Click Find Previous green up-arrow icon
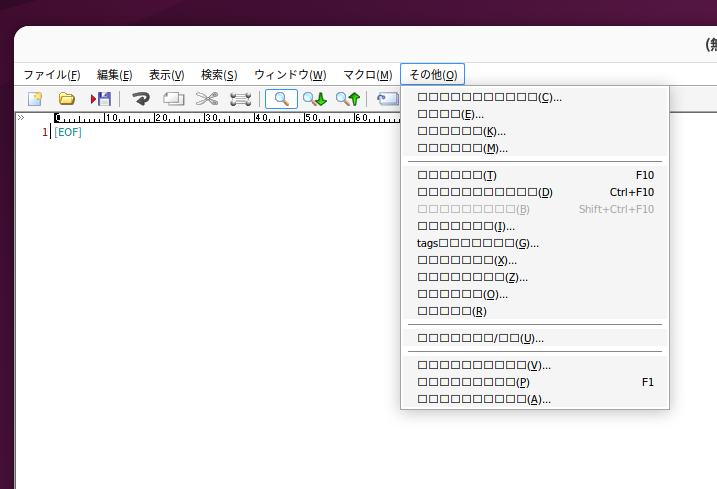 click(x=347, y=99)
